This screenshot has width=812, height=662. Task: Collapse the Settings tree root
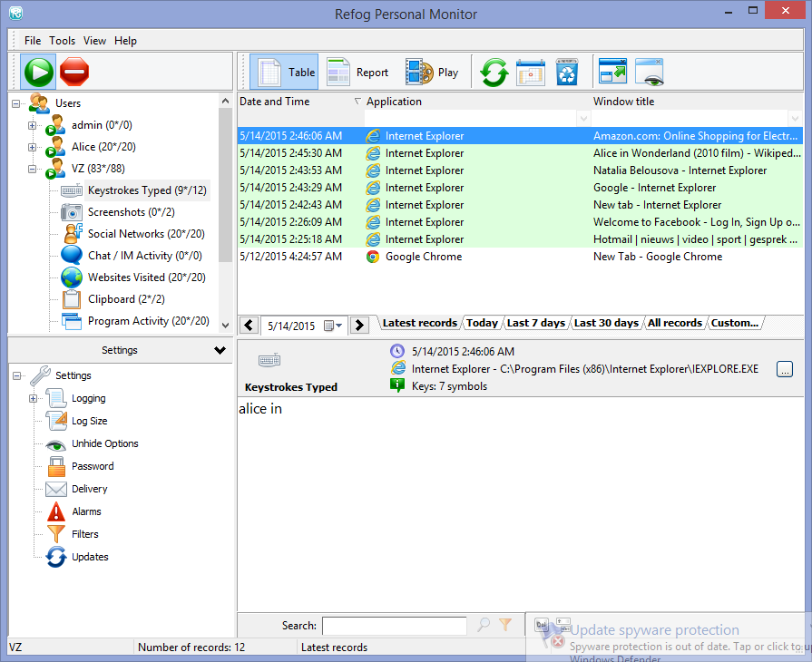(x=16, y=375)
